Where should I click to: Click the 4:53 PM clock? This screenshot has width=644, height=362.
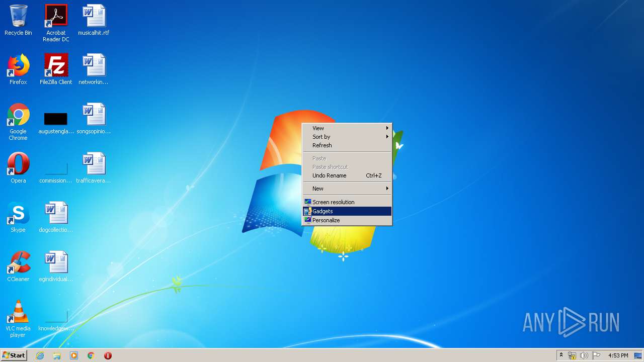click(x=618, y=355)
